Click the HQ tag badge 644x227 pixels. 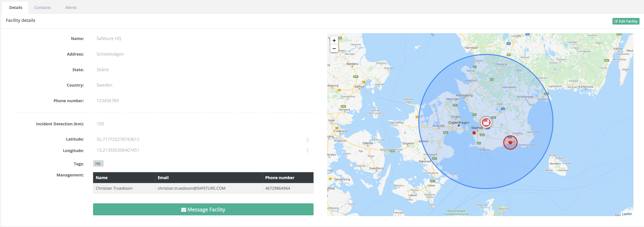98,164
